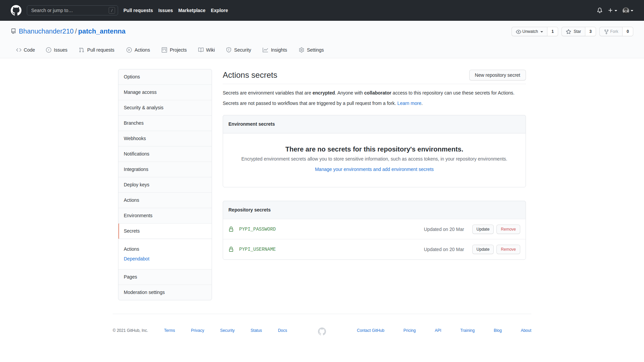This screenshot has width=644, height=362.
Task: Open Issues in the top header
Action: pos(166,10)
